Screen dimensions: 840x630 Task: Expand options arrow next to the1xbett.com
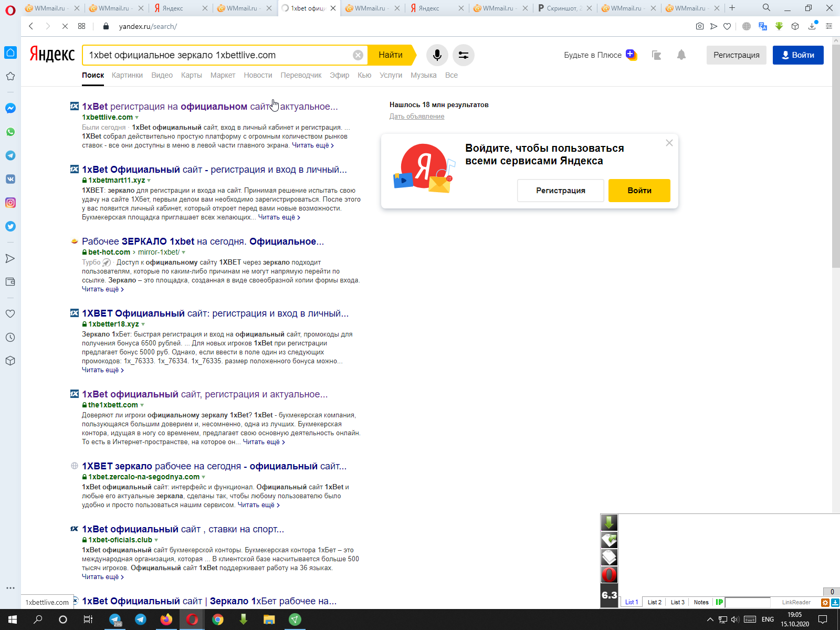coord(142,405)
